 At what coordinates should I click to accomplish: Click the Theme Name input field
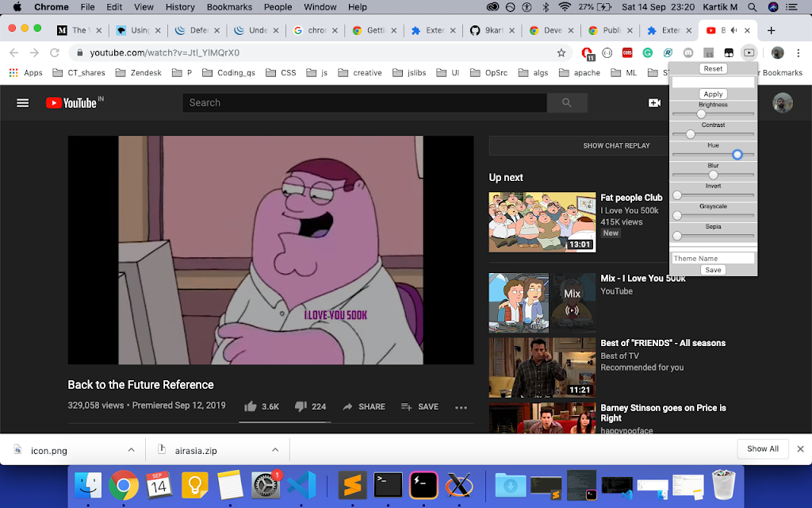pyautogui.click(x=713, y=258)
